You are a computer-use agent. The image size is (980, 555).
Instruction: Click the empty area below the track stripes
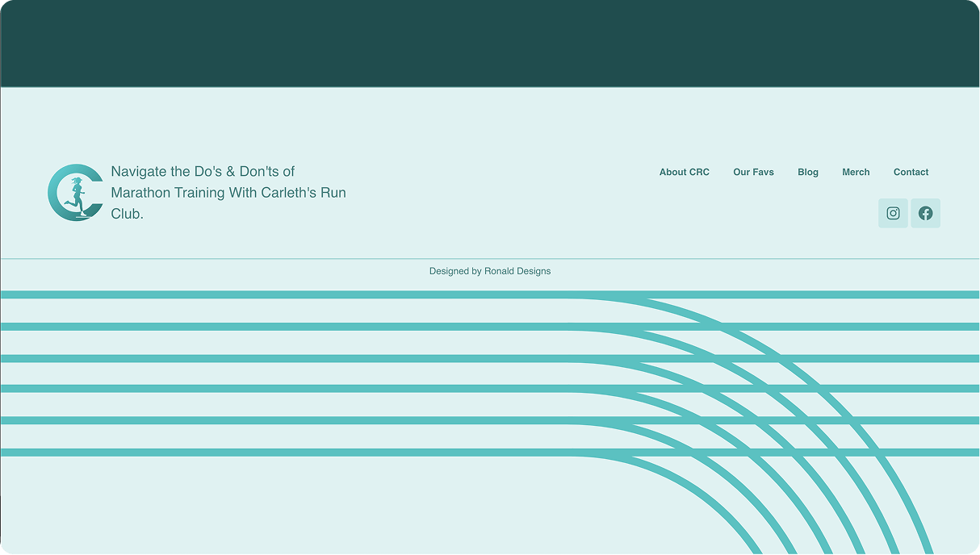[283, 508]
